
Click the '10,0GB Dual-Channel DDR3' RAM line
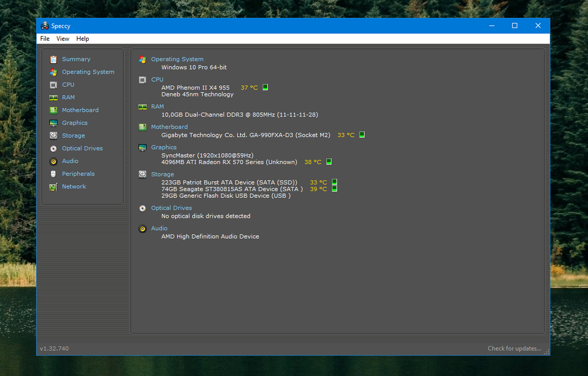pos(240,115)
